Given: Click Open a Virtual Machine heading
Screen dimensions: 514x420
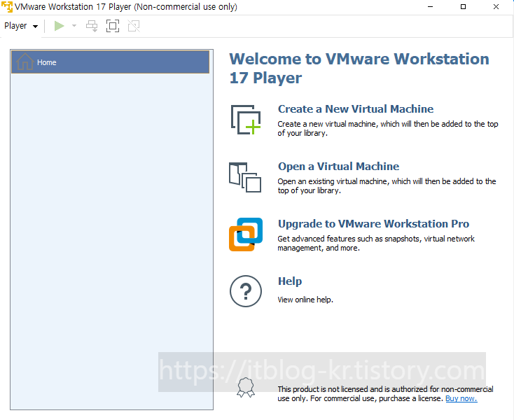Looking at the screenshot, I should point(339,166).
